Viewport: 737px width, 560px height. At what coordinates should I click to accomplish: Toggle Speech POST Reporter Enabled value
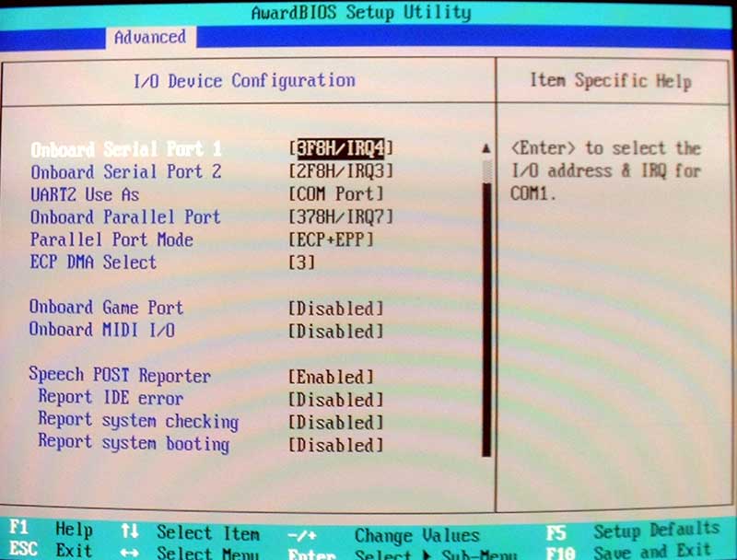(x=332, y=377)
